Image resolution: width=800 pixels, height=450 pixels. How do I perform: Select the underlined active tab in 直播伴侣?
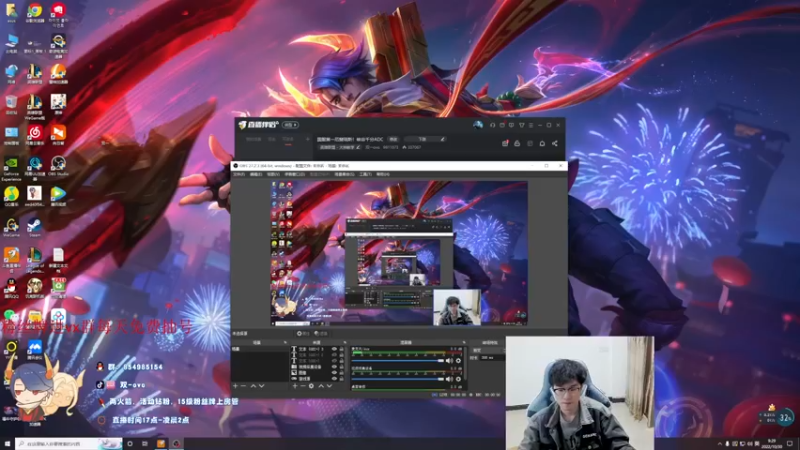(x=288, y=140)
